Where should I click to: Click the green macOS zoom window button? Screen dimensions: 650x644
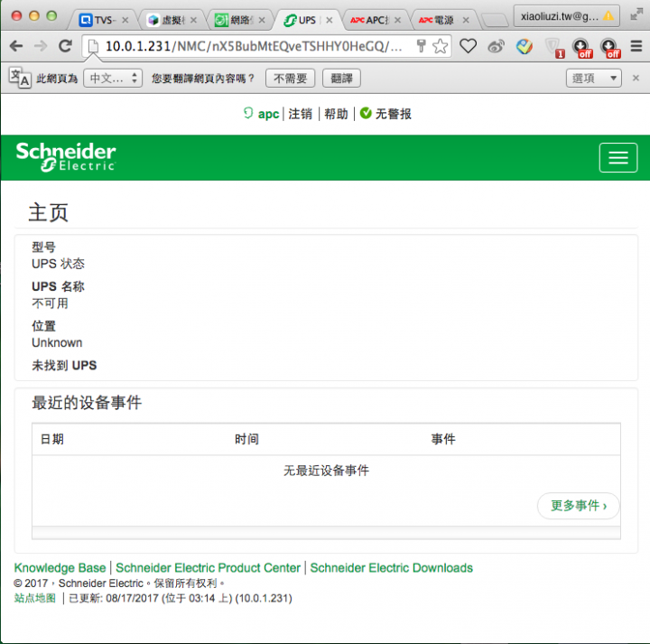click(51, 15)
